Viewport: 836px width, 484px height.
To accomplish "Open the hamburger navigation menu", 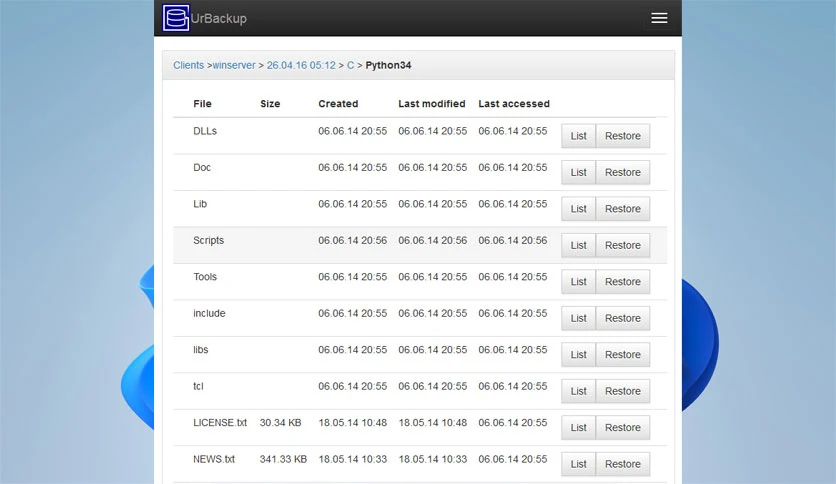I will click(659, 18).
